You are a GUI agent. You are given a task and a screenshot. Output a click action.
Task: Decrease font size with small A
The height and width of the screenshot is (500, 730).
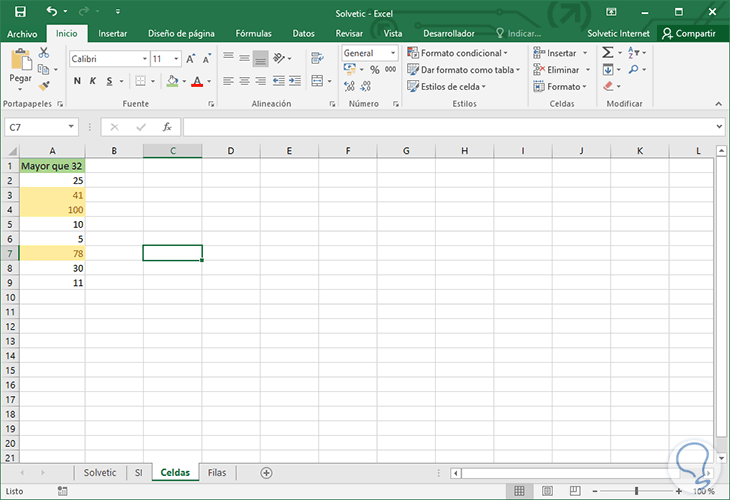[207, 59]
